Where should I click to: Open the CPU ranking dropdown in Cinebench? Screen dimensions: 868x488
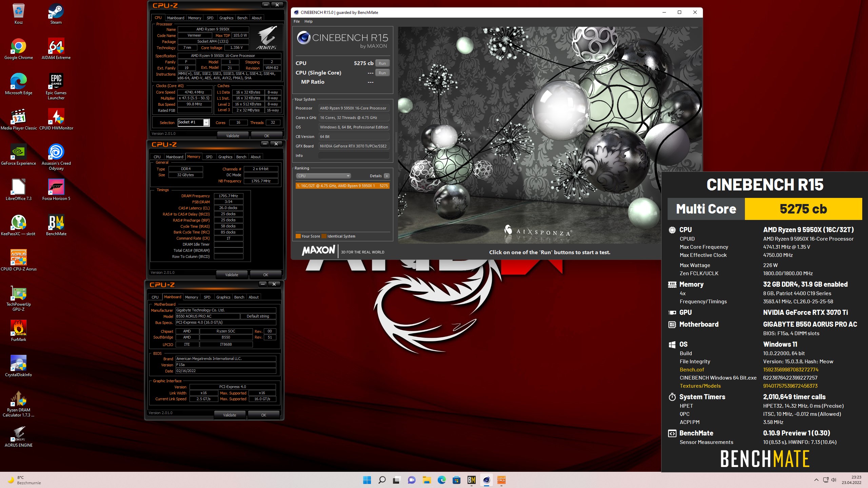pos(323,176)
